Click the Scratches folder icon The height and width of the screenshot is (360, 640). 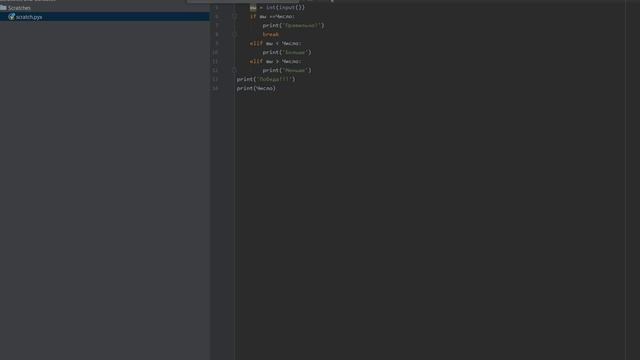[3, 7]
